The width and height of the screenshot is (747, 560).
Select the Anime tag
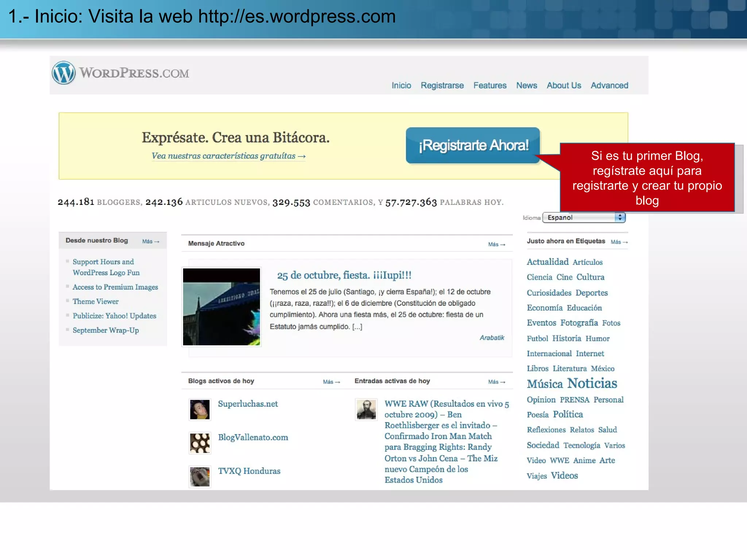coord(584,460)
